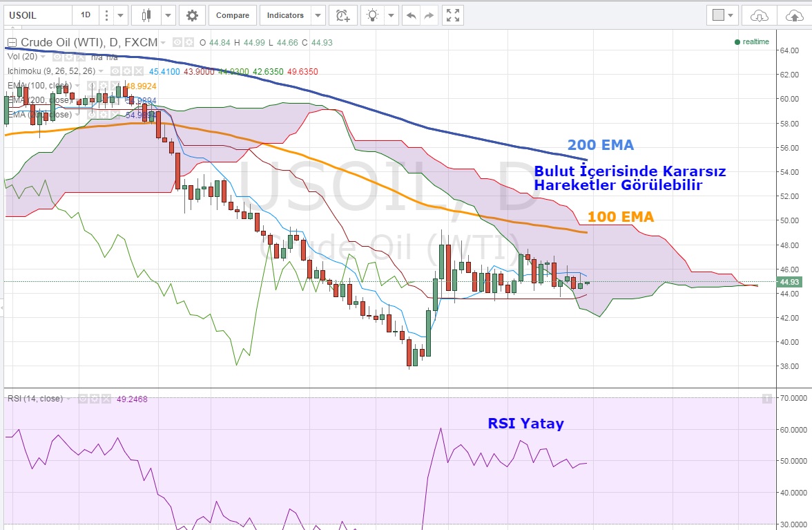Enter fullscreen mode with the expand icon
Screen dimensions: 812x530
coord(452,15)
